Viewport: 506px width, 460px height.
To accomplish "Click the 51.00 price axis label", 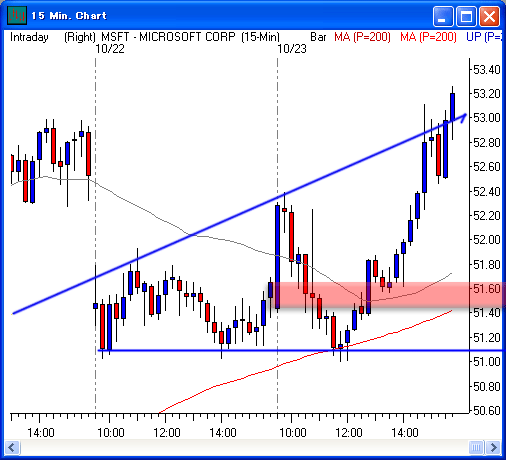I will [487, 362].
